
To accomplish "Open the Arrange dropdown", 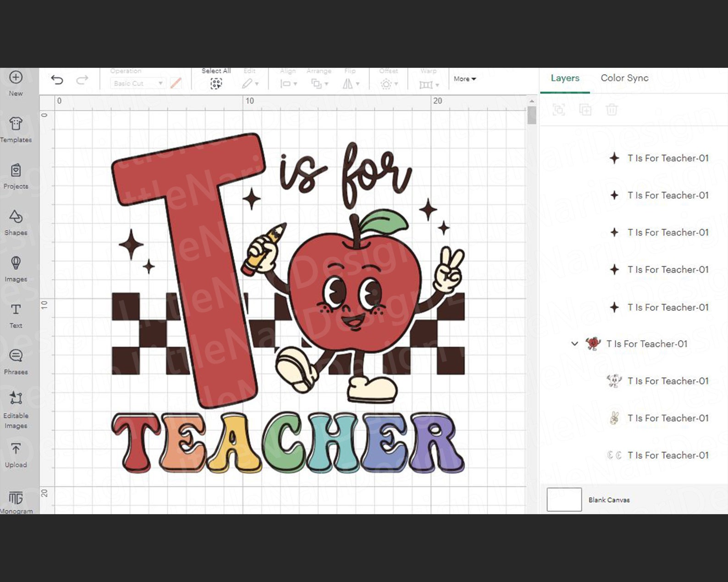I will (x=320, y=83).
